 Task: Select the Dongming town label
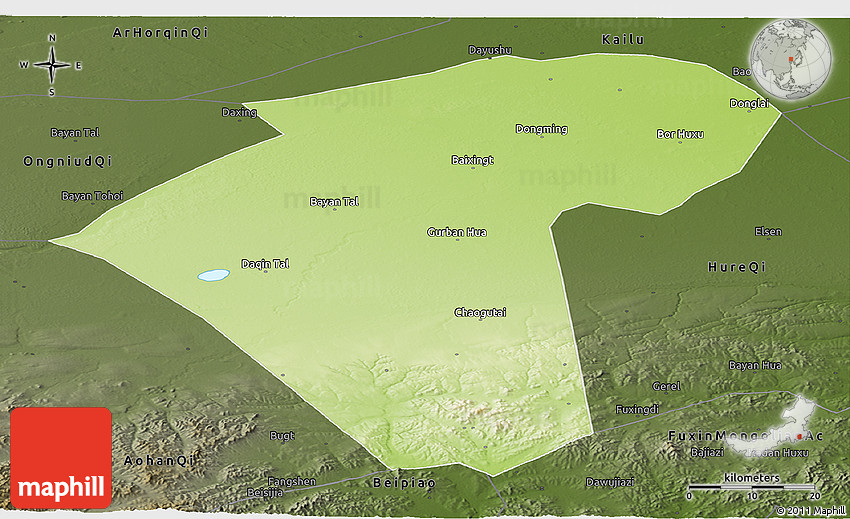coord(541,129)
